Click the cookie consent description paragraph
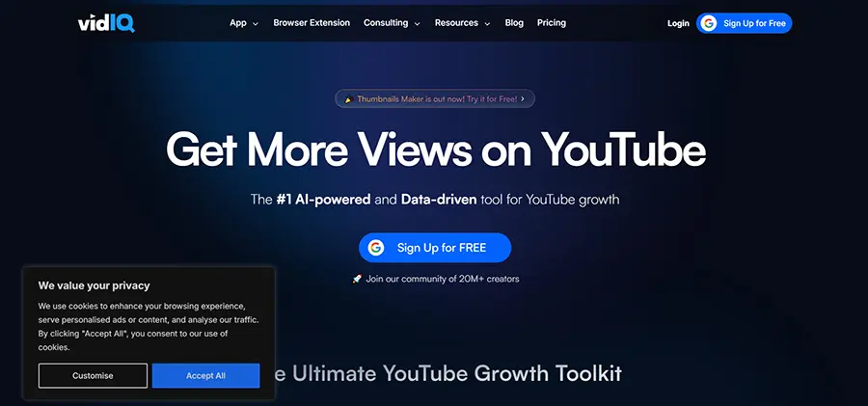868x406 pixels. [149, 327]
